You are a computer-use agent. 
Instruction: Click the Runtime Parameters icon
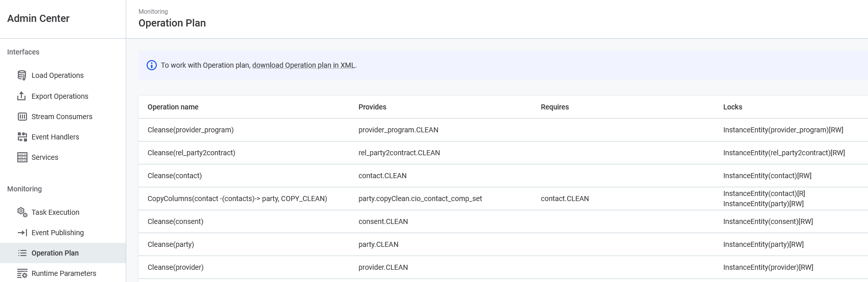point(22,273)
